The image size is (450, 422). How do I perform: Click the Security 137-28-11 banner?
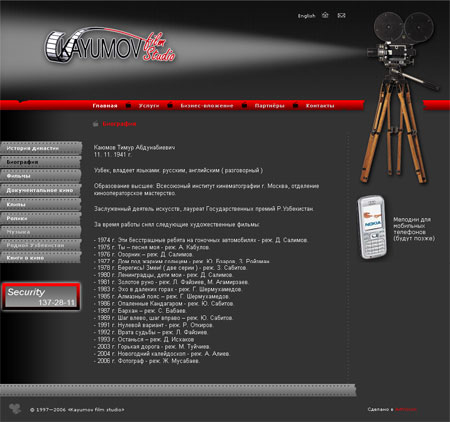(41, 297)
